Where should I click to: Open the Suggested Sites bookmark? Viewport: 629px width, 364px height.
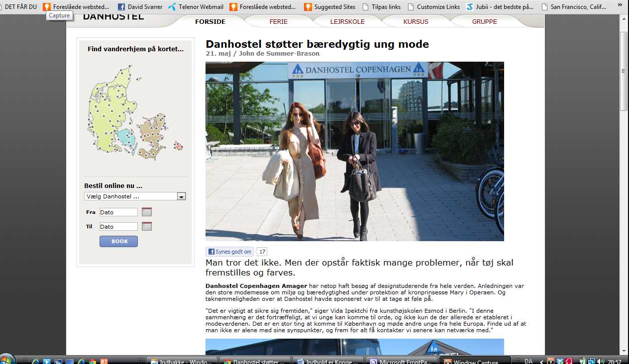point(329,7)
